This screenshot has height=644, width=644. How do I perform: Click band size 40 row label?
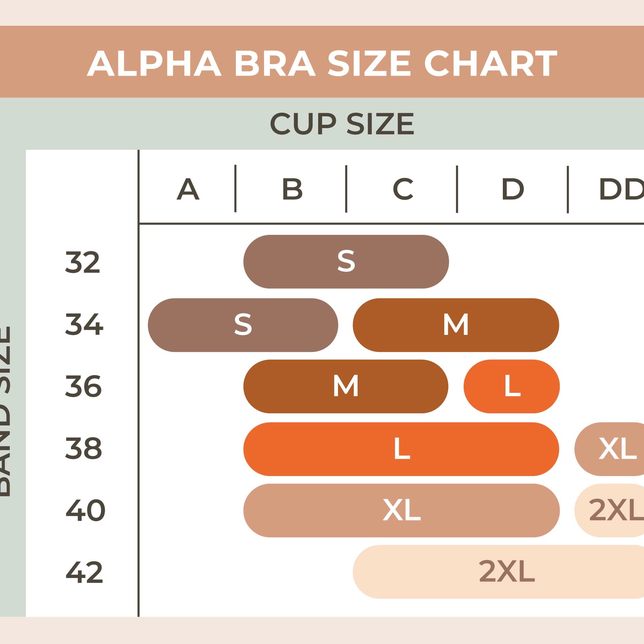click(85, 511)
